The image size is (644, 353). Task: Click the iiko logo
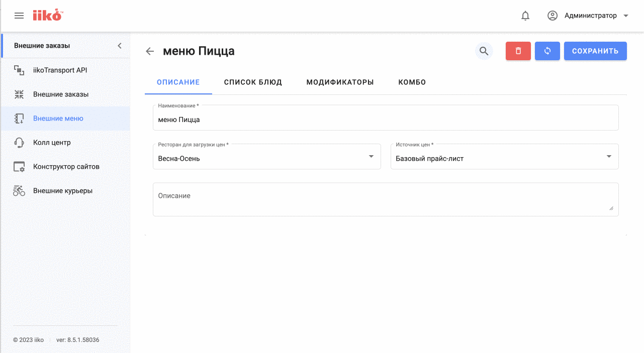tap(47, 16)
